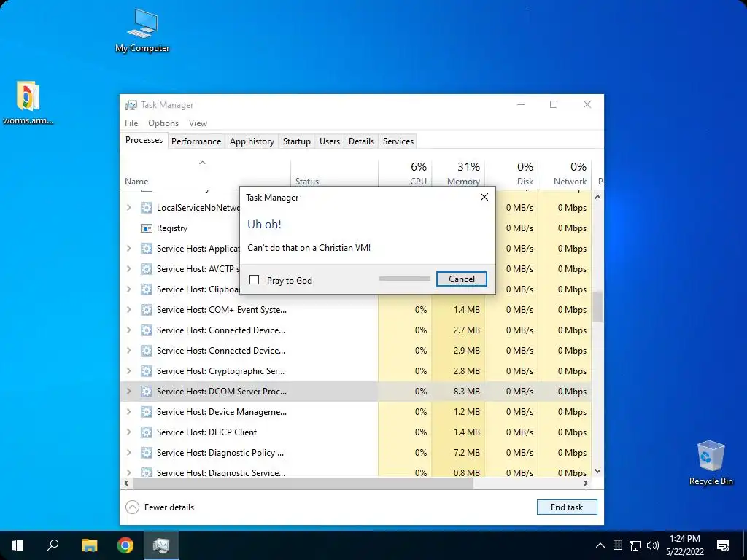Click the Service Host: DHCP Client gear icon
This screenshot has width=747, height=560.
point(146,432)
